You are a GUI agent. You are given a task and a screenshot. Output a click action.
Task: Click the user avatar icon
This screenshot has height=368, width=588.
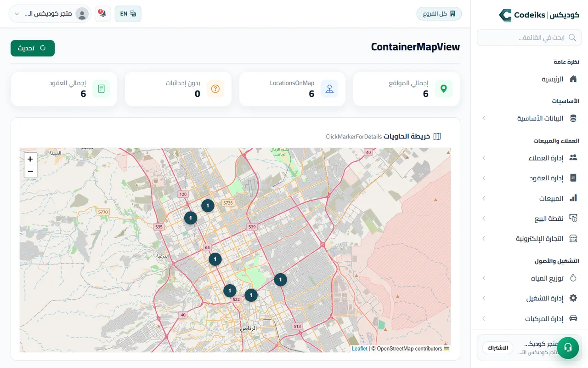point(82,14)
